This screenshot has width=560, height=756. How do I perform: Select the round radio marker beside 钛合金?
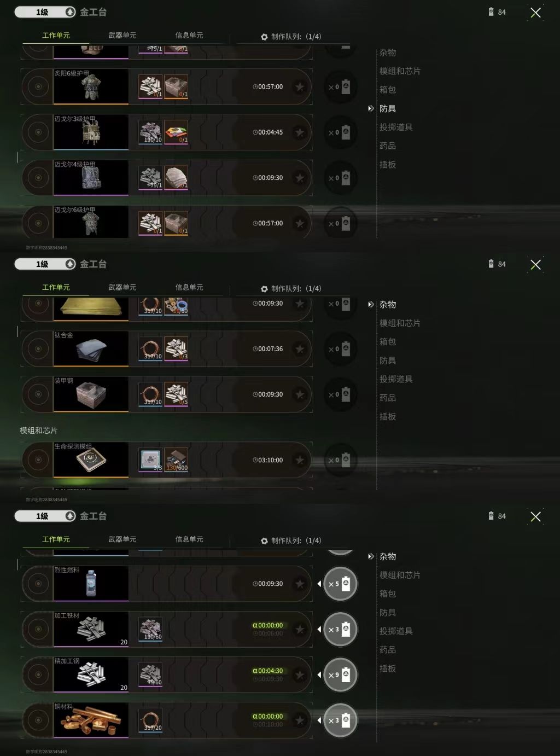click(38, 348)
